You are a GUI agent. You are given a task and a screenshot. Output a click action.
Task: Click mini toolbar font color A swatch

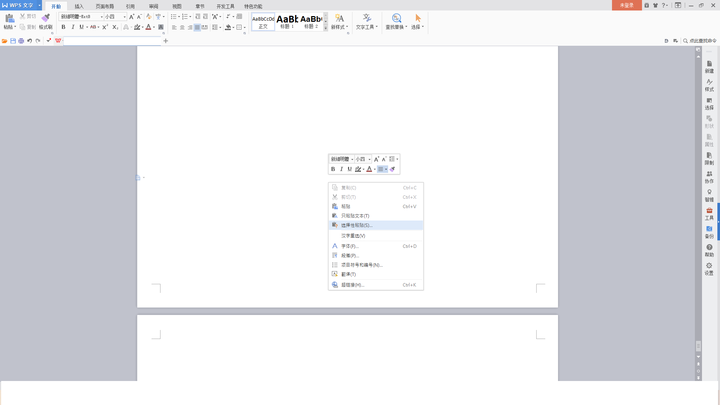(x=369, y=169)
